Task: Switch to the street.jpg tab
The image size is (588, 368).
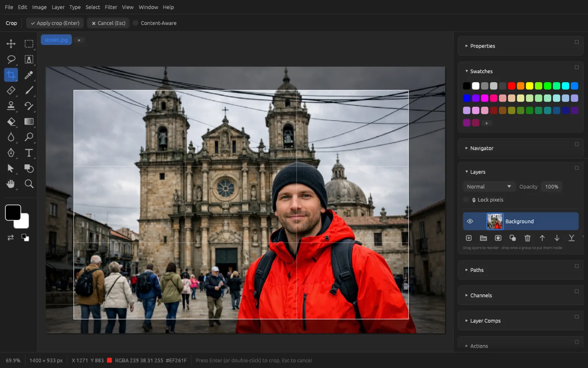Action: pos(56,40)
